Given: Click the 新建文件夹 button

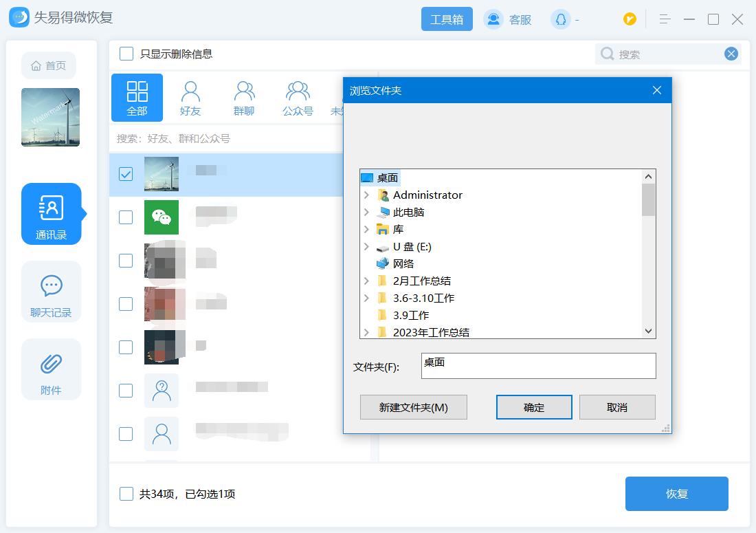Looking at the screenshot, I should click(413, 406).
